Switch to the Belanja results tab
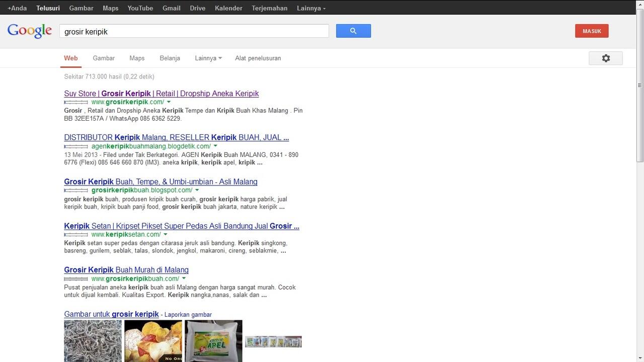The width and height of the screenshot is (644, 362). coord(170,58)
